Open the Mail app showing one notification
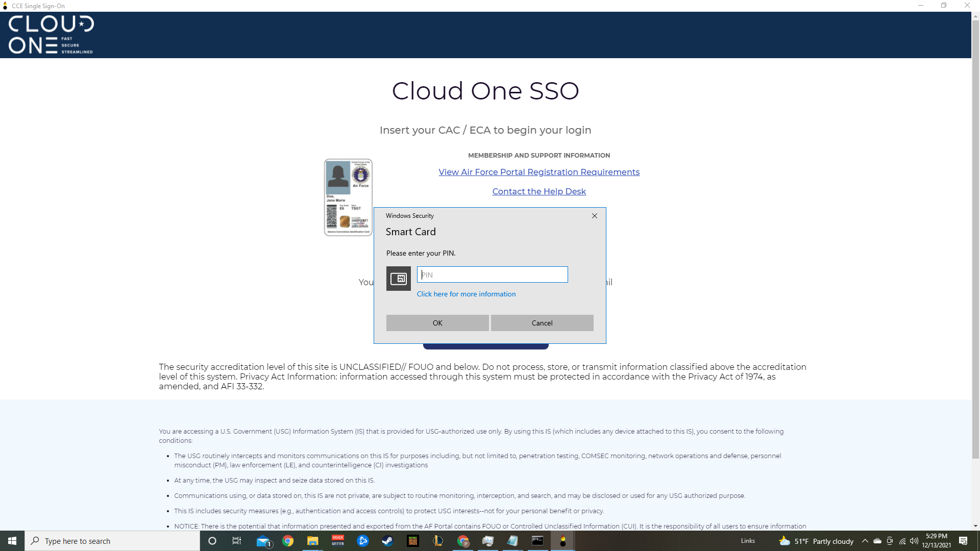 tap(263, 541)
